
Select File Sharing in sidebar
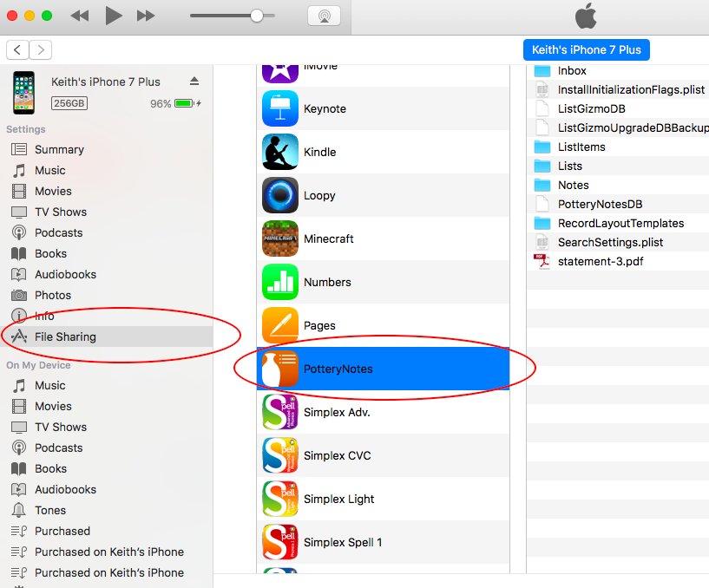[x=106, y=336]
